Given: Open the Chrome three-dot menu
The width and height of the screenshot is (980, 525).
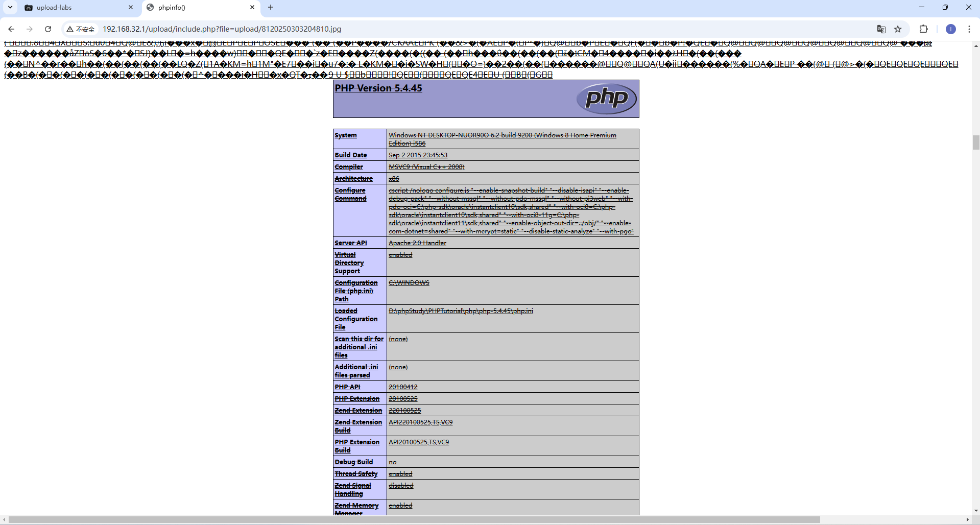Looking at the screenshot, I should pyautogui.click(x=969, y=29).
